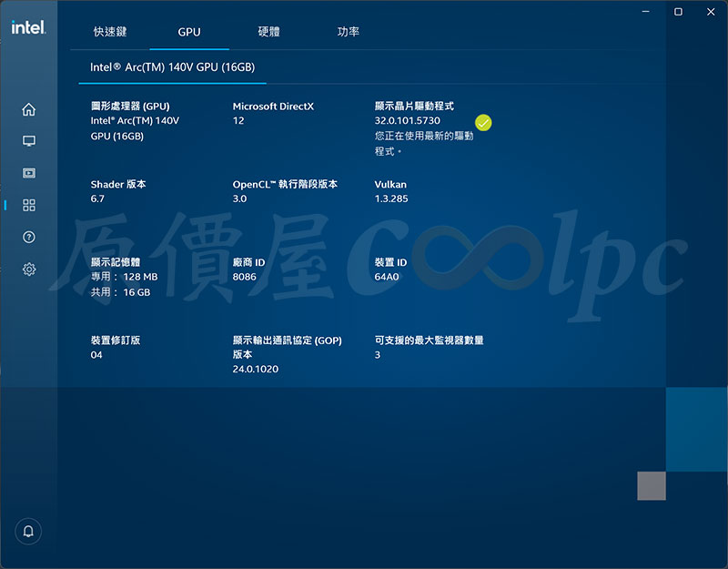Open the Video settings sidebar icon
The height and width of the screenshot is (569, 728).
29,173
